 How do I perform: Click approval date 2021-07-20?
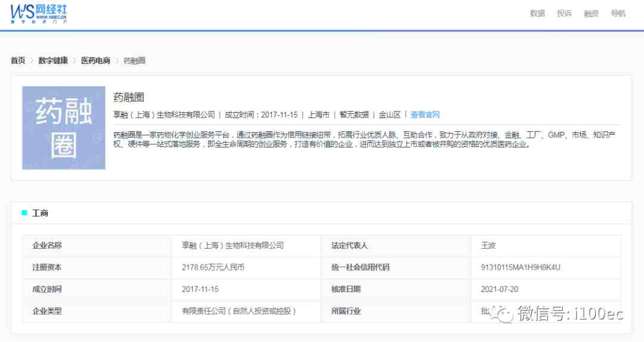(x=500, y=289)
